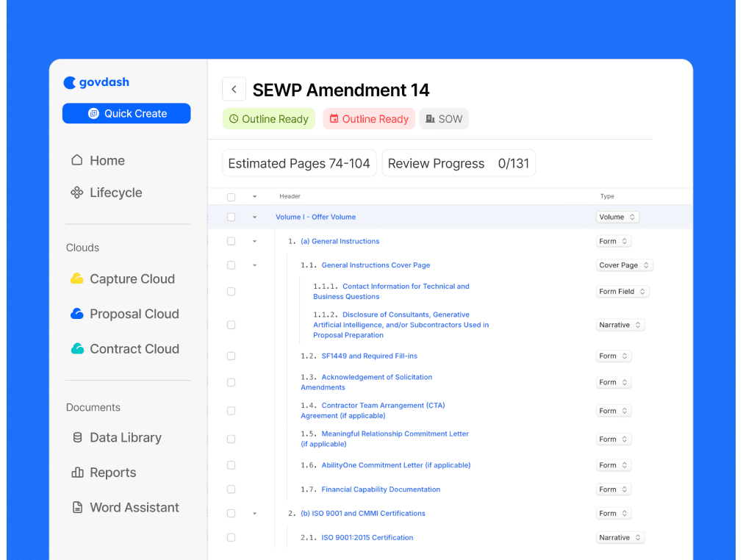This screenshot has width=743, height=560.
Task: Open Form dropdown for Financial Capability Documentation
Action: 614,489
